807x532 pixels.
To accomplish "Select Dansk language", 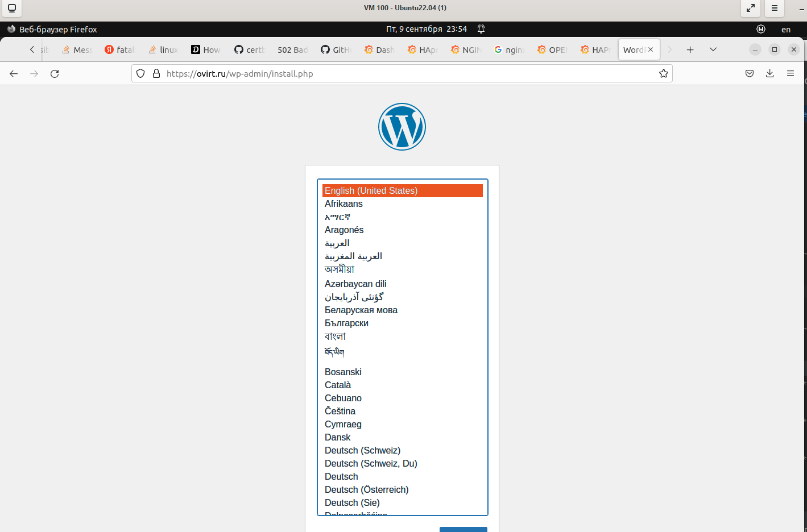I will (403, 437).
